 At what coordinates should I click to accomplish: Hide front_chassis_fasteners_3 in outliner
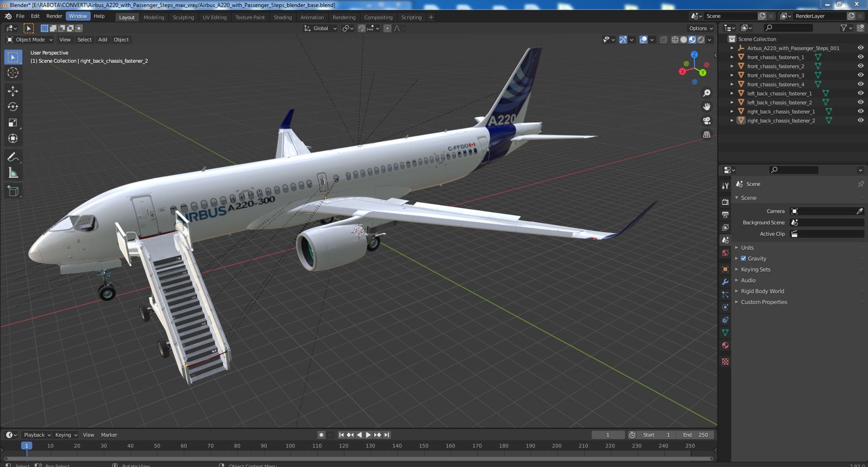coord(860,75)
